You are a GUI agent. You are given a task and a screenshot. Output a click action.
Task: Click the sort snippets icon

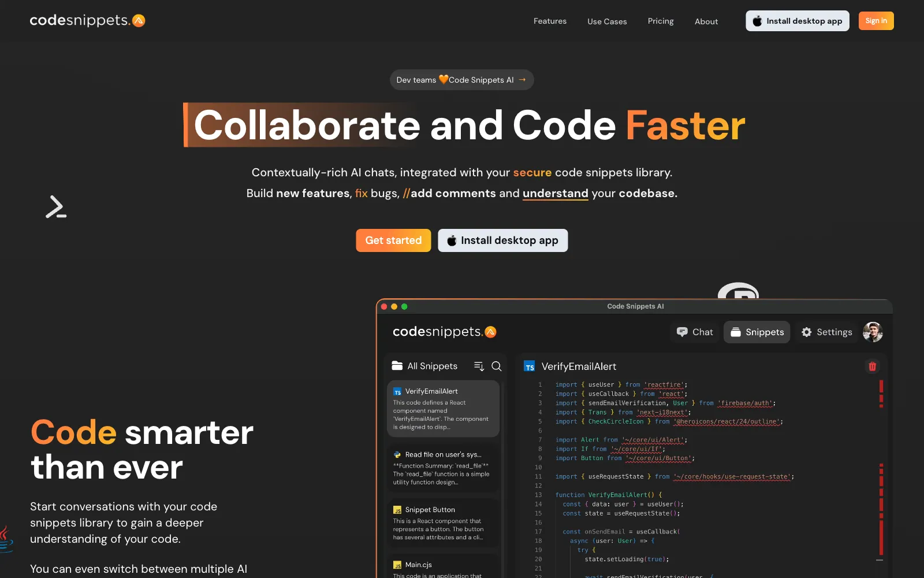click(479, 366)
